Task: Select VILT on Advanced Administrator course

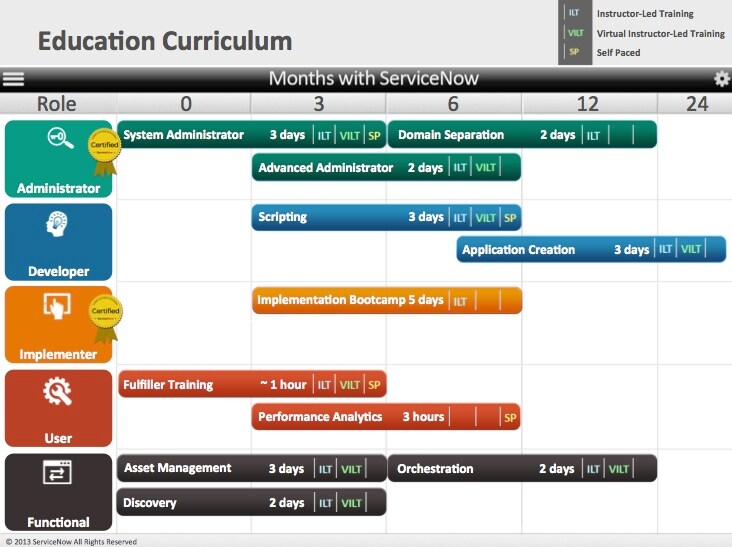Action: (486, 168)
